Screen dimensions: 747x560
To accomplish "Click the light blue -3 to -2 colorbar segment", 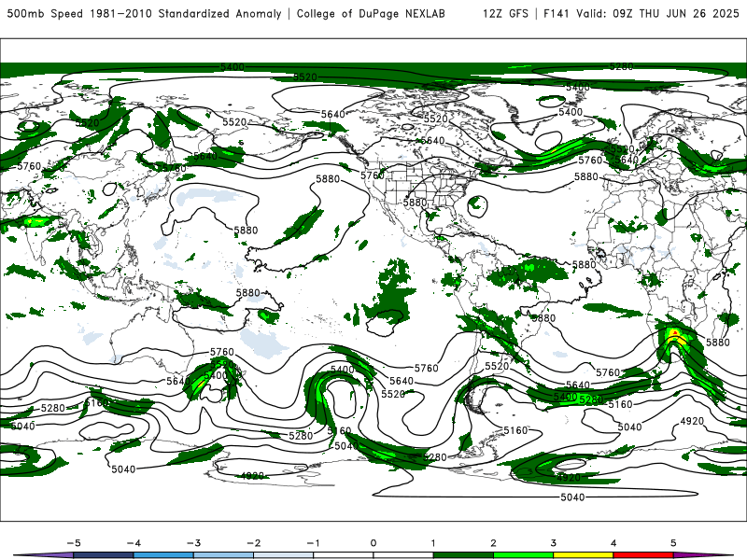I will [x=223, y=555].
